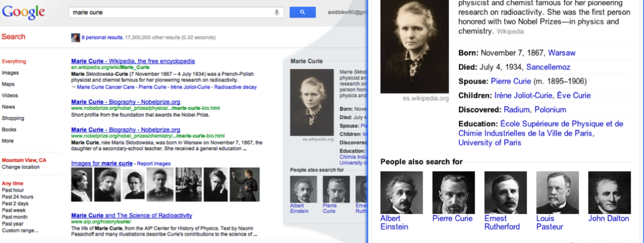Image resolution: width=644 pixels, height=243 pixels.
Task: Filter results to Past year
Action: (x=12, y=224)
